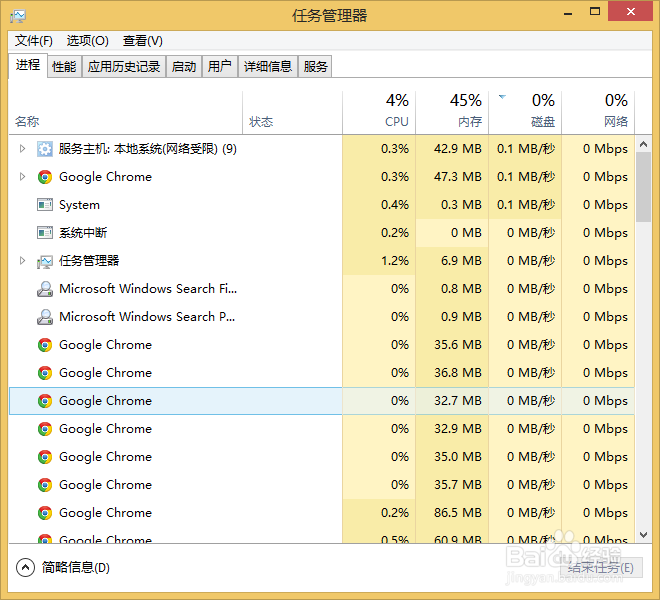Sort by the CPU column header

coord(379,113)
